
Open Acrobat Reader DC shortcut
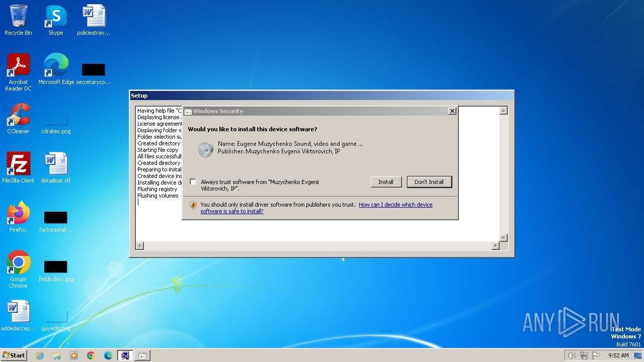pyautogui.click(x=18, y=72)
